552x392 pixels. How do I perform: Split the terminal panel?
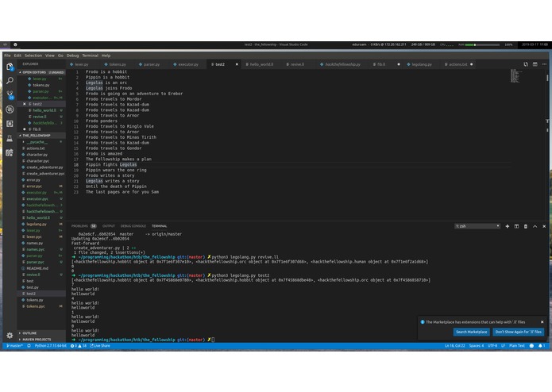coord(516,226)
